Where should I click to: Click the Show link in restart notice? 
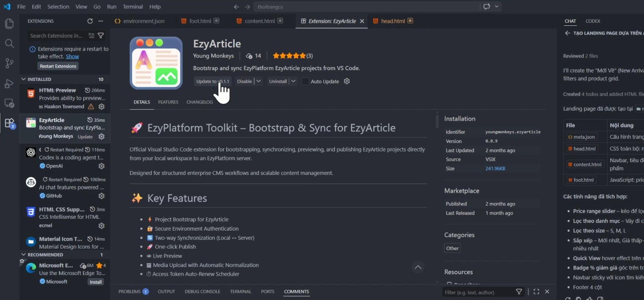click(72, 56)
